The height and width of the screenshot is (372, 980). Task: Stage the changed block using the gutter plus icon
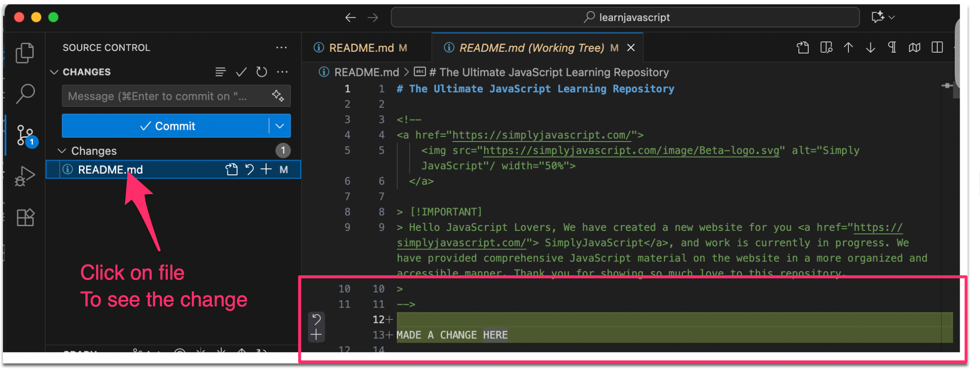pos(316,335)
